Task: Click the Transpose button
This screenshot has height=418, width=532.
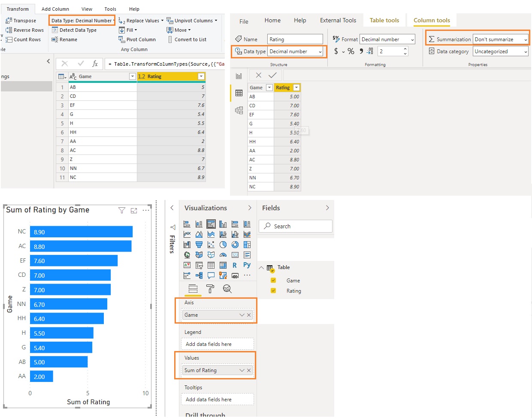Action: [21, 21]
